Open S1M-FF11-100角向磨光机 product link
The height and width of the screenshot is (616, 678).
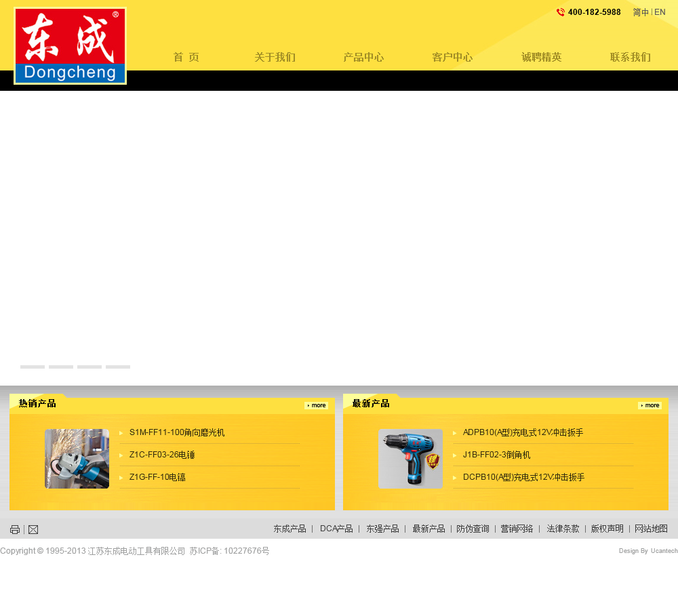(x=177, y=432)
